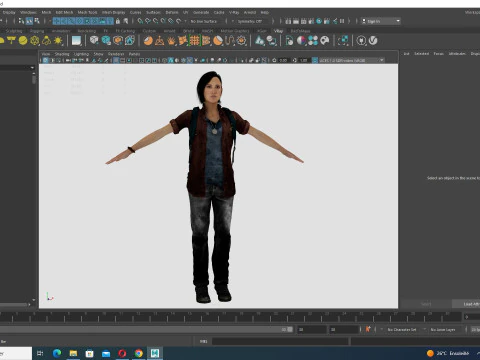Open the Edit Mesh menu

pyautogui.click(x=64, y=12)
